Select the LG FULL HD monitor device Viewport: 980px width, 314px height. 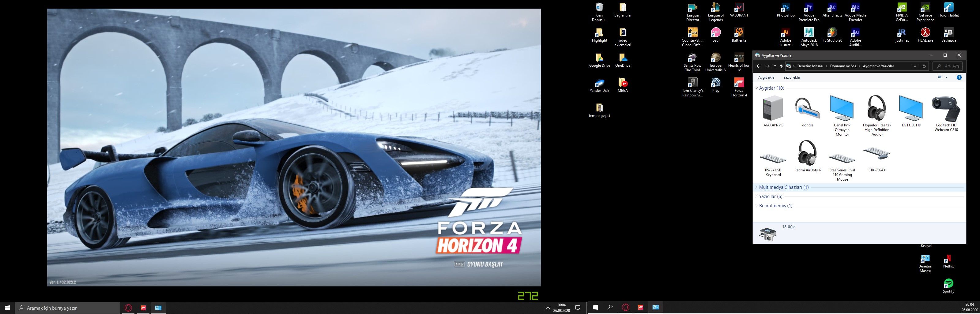tap(911, 111)
